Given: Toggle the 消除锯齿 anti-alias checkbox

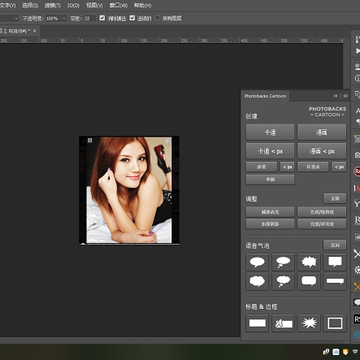Looking at the screenshot, I should click(102, 18).
